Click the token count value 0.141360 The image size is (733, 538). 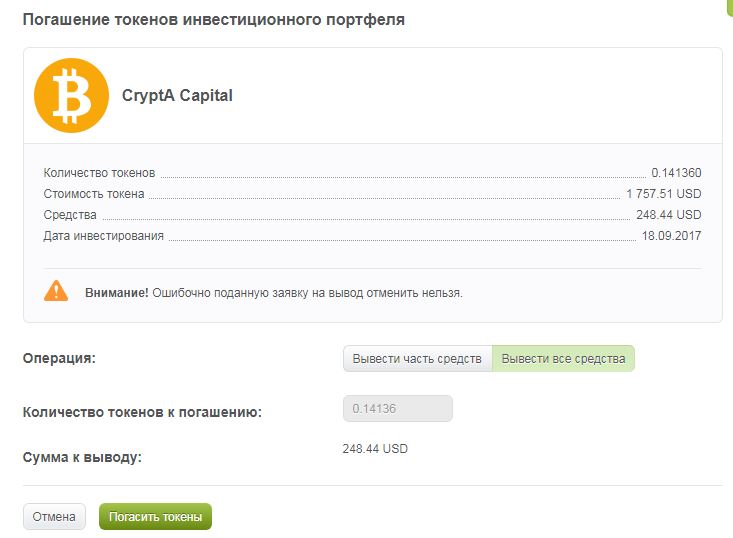[x=676, y=172]
